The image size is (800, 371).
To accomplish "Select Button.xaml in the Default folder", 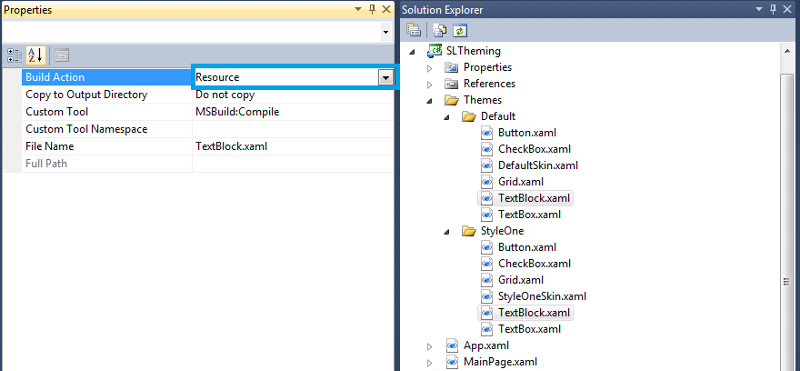I will [527, 133].
